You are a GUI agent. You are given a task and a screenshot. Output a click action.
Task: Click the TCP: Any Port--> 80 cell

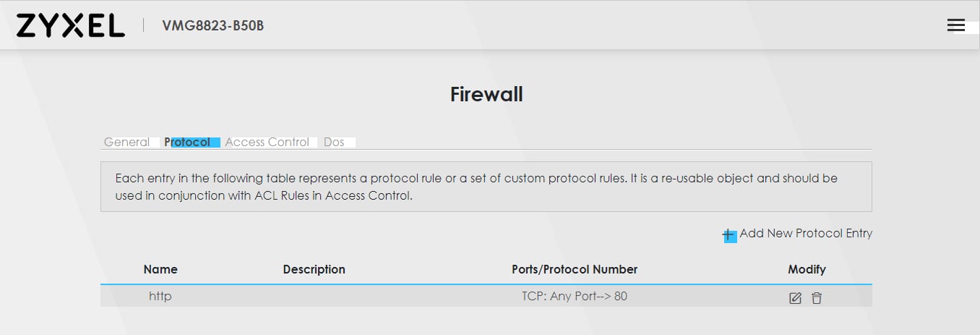pos(575,296)
